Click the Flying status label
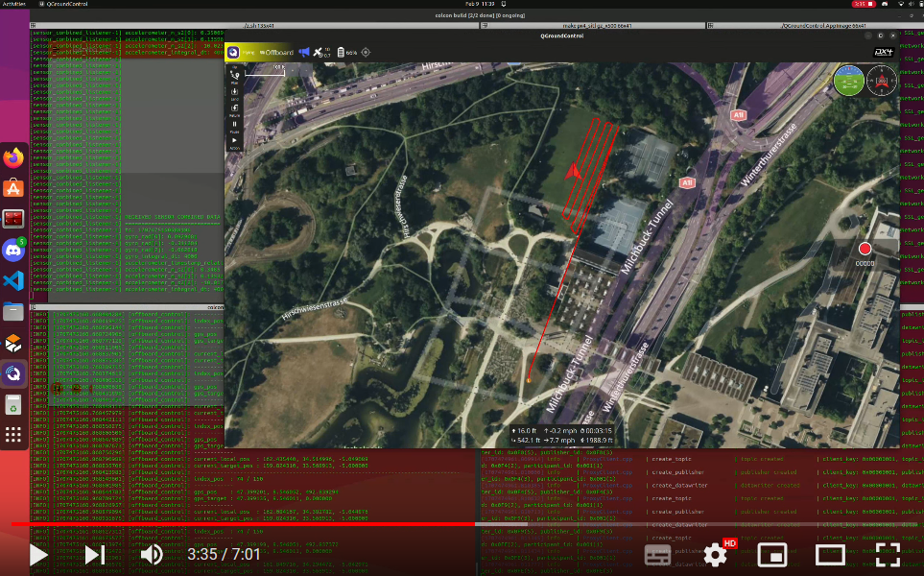 (249, 53)
